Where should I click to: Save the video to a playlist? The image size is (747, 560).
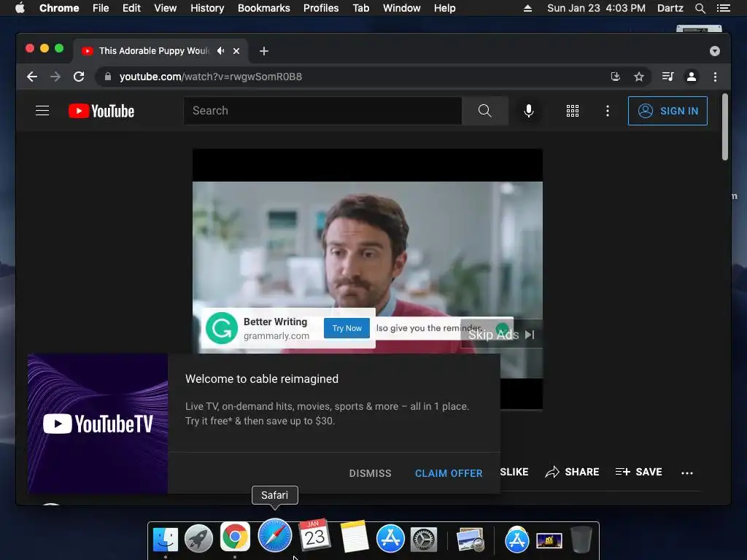tap(638, 472)
